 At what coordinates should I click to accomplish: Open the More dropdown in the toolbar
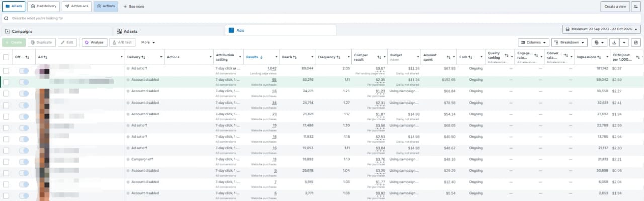coord(148,43)
